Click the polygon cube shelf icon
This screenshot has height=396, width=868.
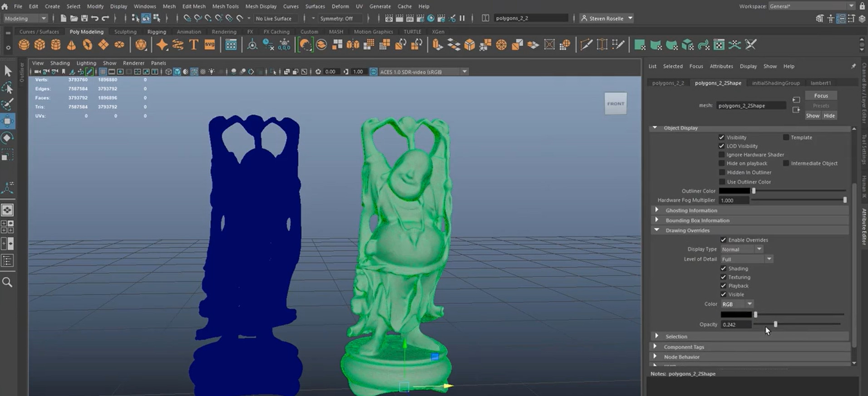click(x=40, y=44)
